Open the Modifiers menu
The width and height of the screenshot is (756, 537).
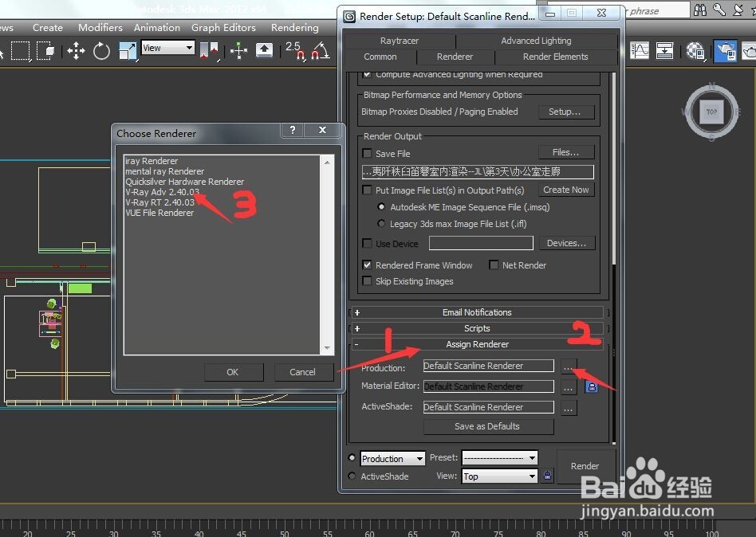(x=100, y=27)
